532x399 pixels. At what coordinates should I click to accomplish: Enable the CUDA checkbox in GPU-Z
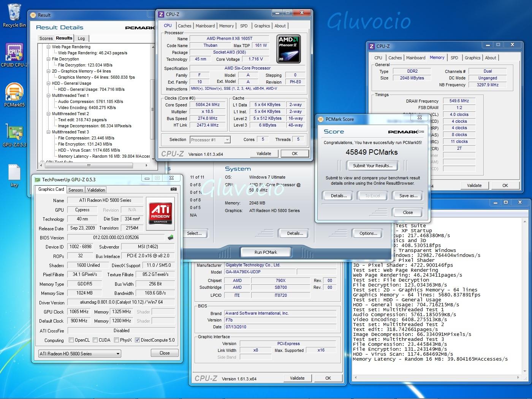pos(95,340)
